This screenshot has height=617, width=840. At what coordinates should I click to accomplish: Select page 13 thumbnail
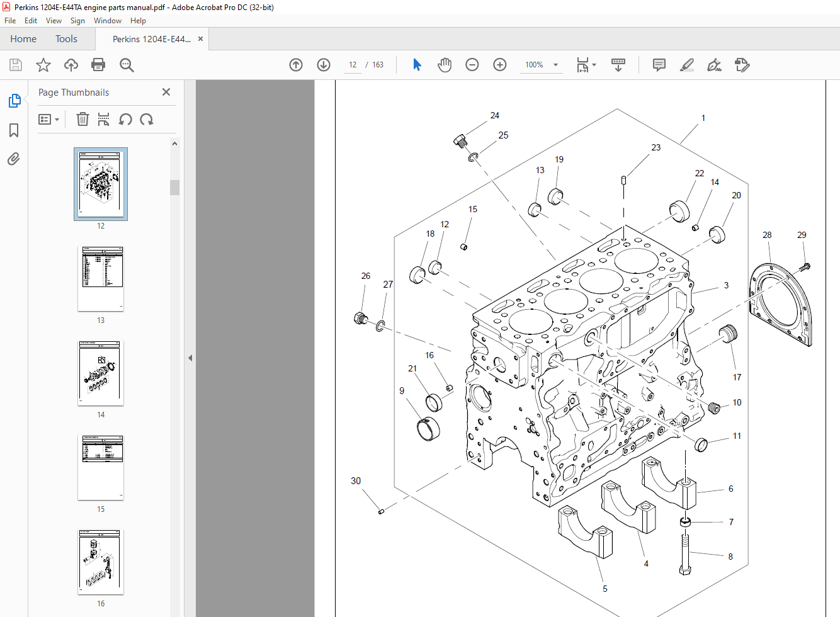(x=101, y=279)
